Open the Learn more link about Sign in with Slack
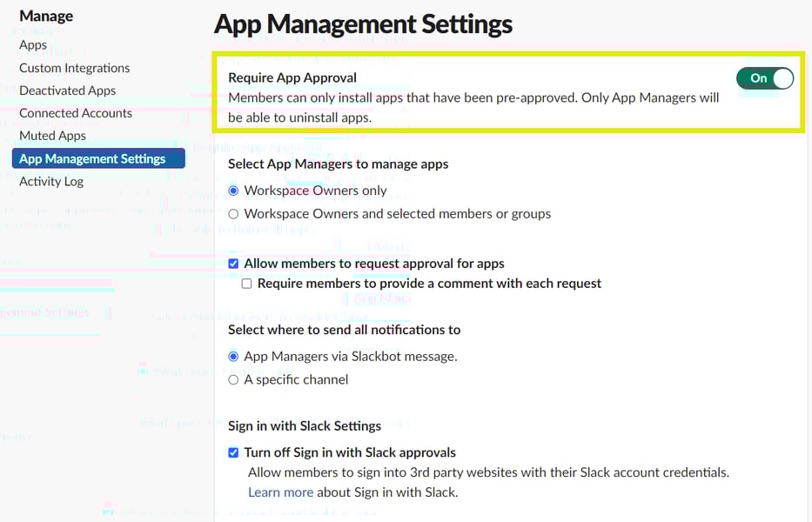Screen dimensions: 812x522 281,492
